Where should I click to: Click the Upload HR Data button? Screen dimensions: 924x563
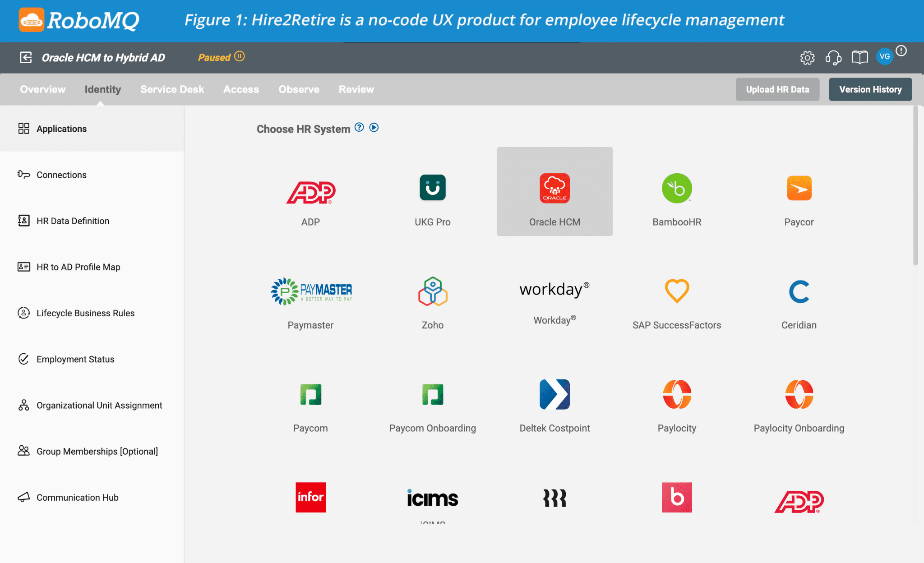point(777,89)
